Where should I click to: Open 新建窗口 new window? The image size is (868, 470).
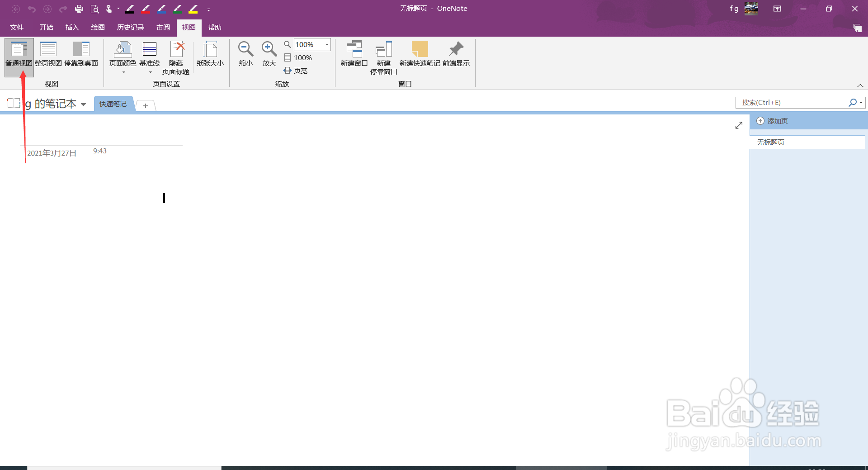[354, 54]
